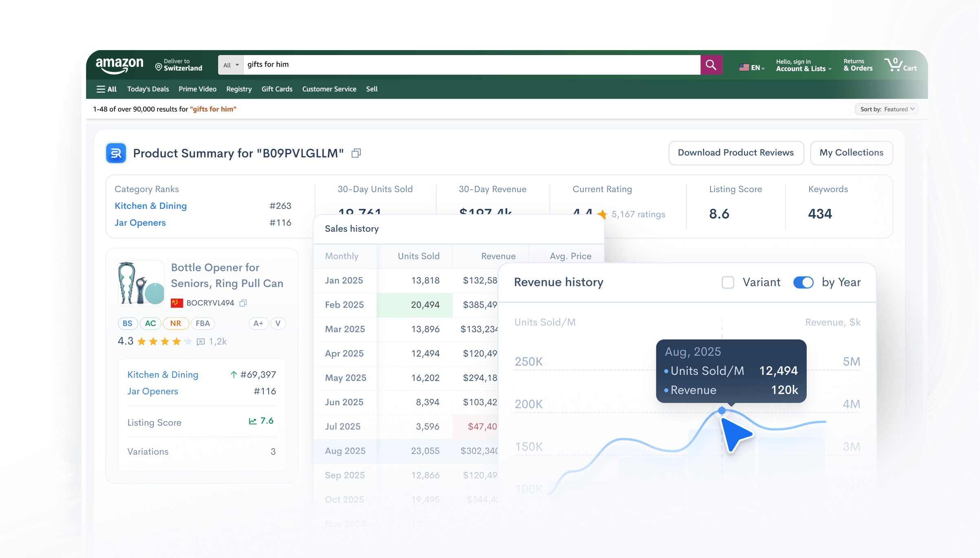Click the Amazon logo
Viewport: 980px width, 558px height.
pos(119,65)
